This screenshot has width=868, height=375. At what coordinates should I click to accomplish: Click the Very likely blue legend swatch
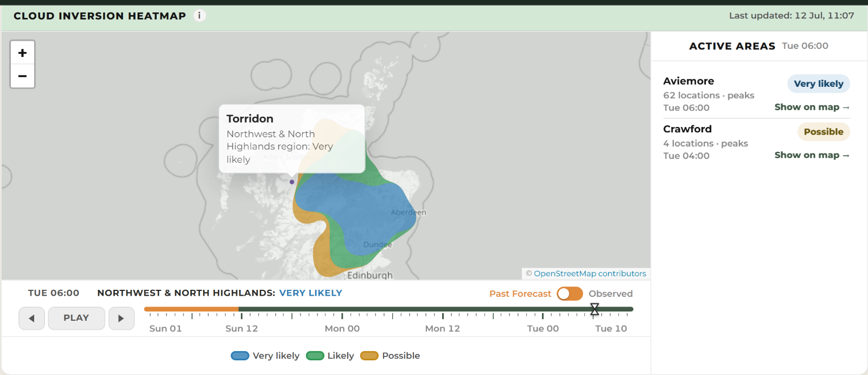(240, 356)
